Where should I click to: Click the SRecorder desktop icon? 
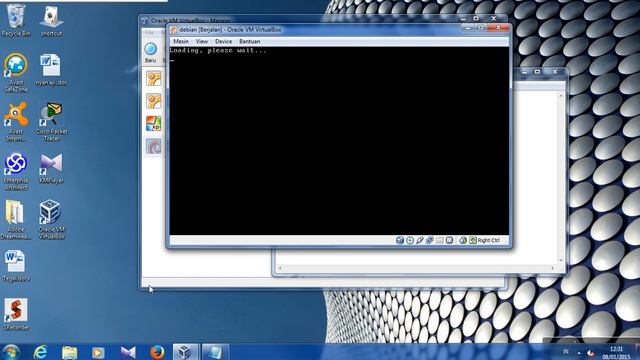tap(16, 314)
